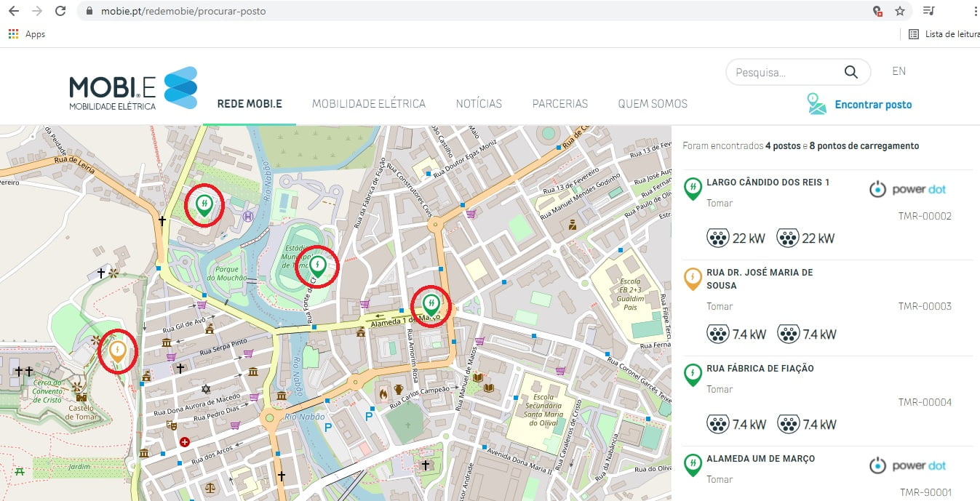Open the media control icon in toolbar
980x501 pixels.
point(928,12)
